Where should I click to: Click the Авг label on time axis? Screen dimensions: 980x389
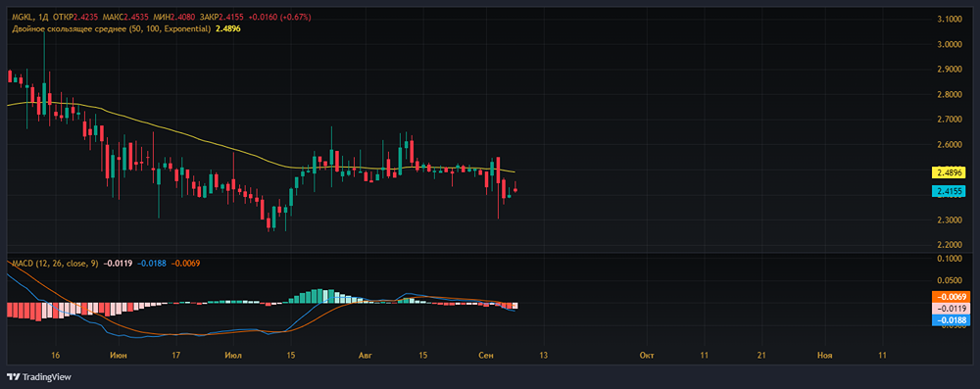pyautogui.click(x=365, y=356)
